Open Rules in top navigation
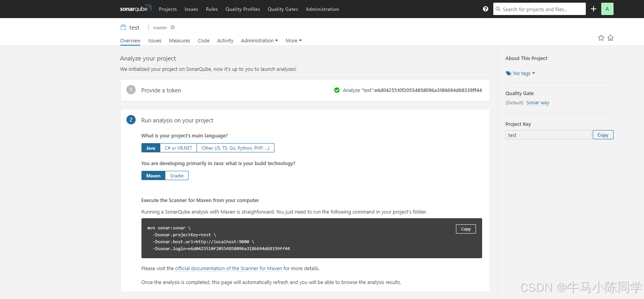Screen dimensions: 644x299 coord(212,9)
